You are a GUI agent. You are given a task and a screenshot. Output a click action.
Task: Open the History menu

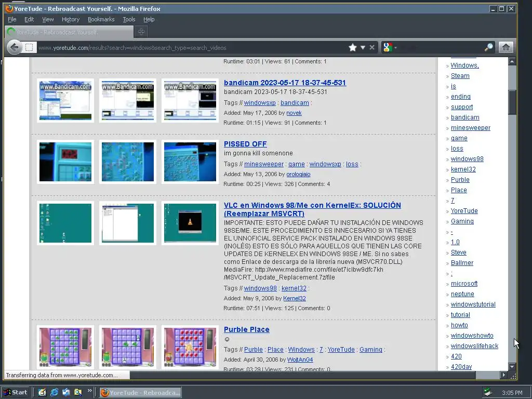(71, 19)
